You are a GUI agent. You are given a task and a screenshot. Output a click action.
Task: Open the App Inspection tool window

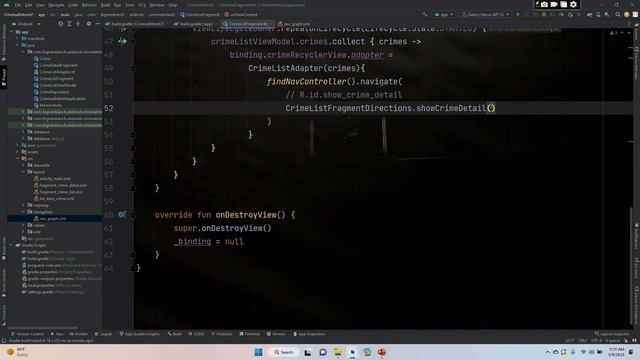point(309,334)
